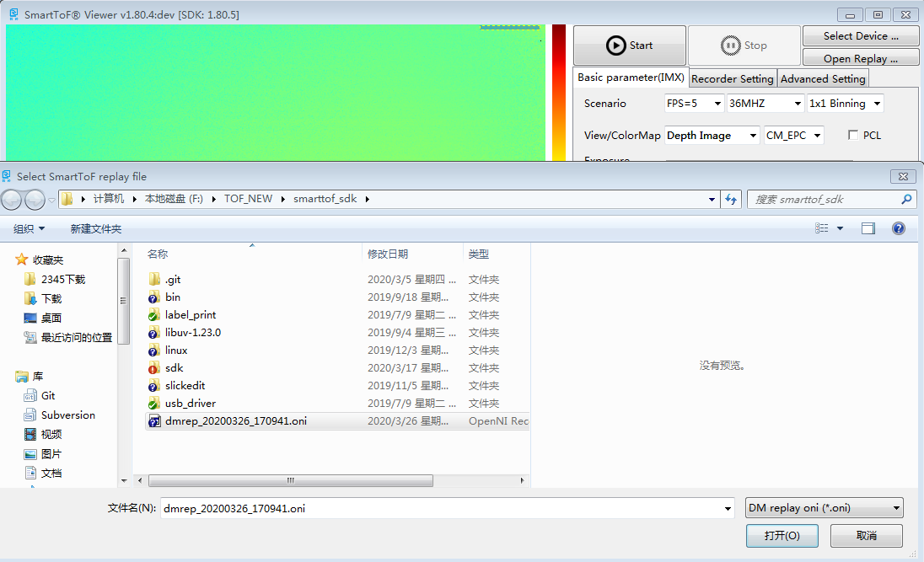Click the 本地磁盘 (F:) breadcrumb

point(174,199)
